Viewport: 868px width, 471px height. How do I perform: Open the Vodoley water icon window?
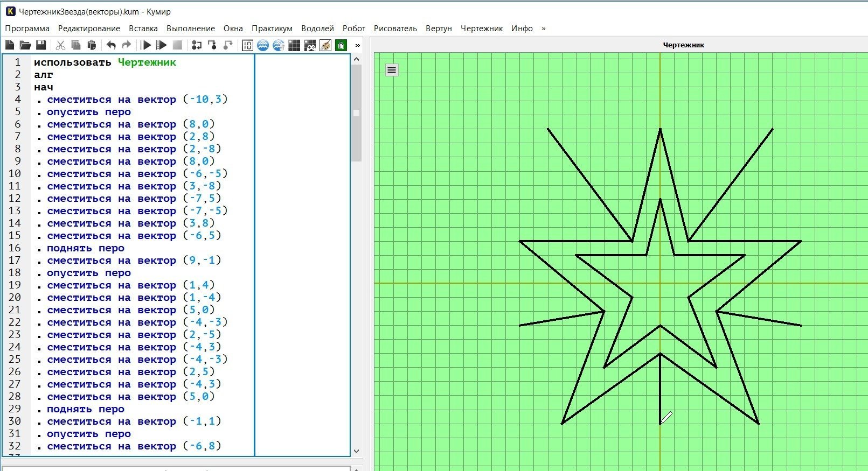(x=263, y=45)
